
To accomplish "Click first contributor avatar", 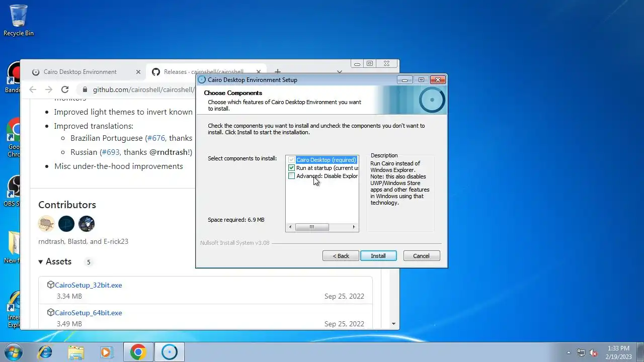I will coord(46,224).
